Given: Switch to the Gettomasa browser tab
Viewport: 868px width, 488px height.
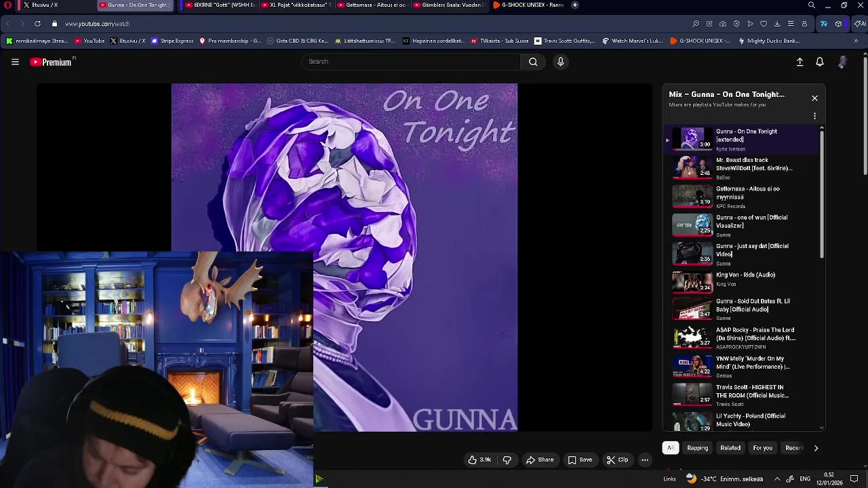Looking at the screenshot, I should tap(372, 5).
